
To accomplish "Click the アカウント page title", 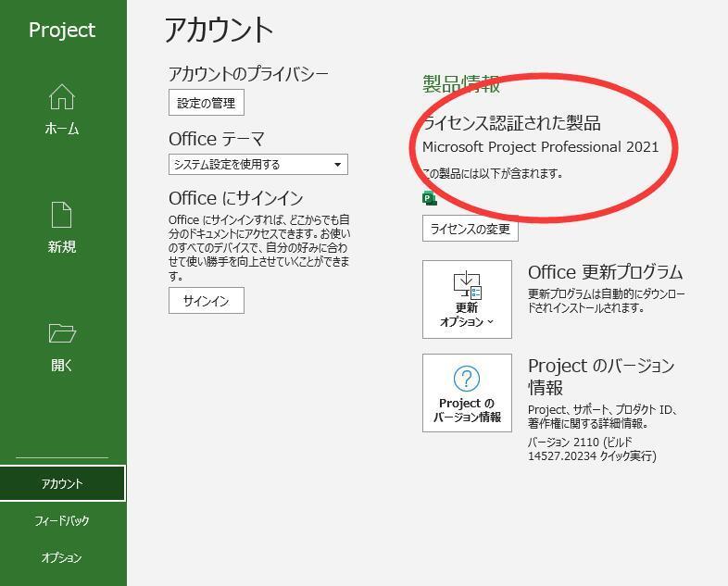I will [219, 30].
